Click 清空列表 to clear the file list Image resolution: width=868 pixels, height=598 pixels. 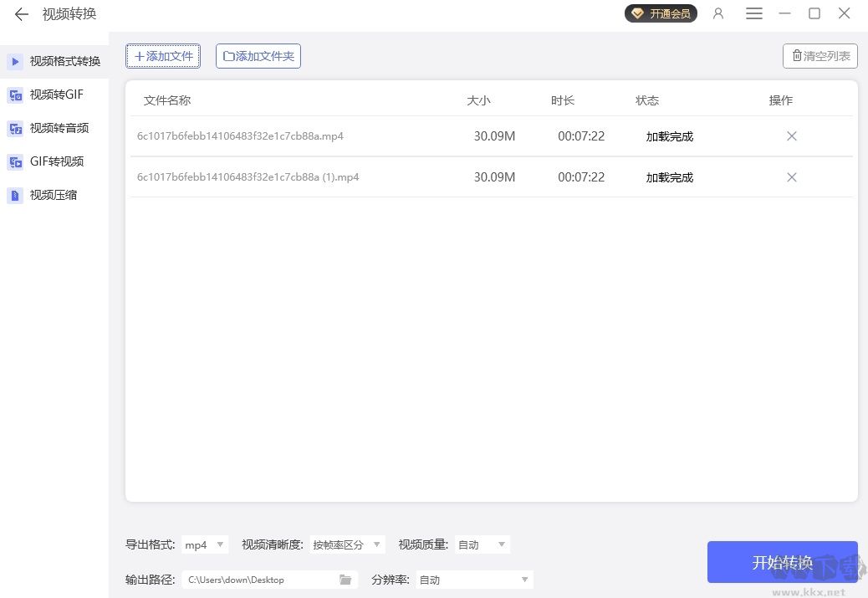tap(819, 56)
